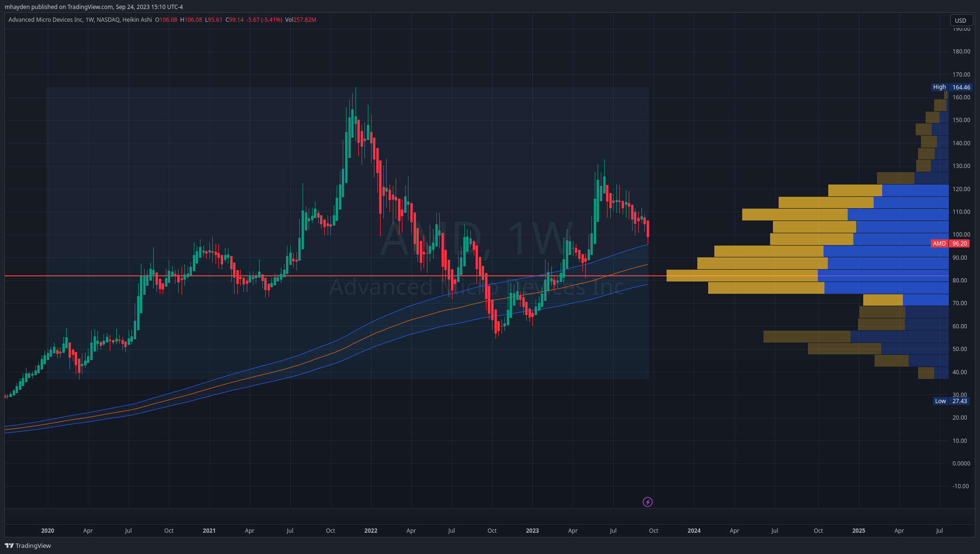The height and width of the screenshot is (554, 980).
Task: Click the 2020 label on time axis
Action: 48,531
